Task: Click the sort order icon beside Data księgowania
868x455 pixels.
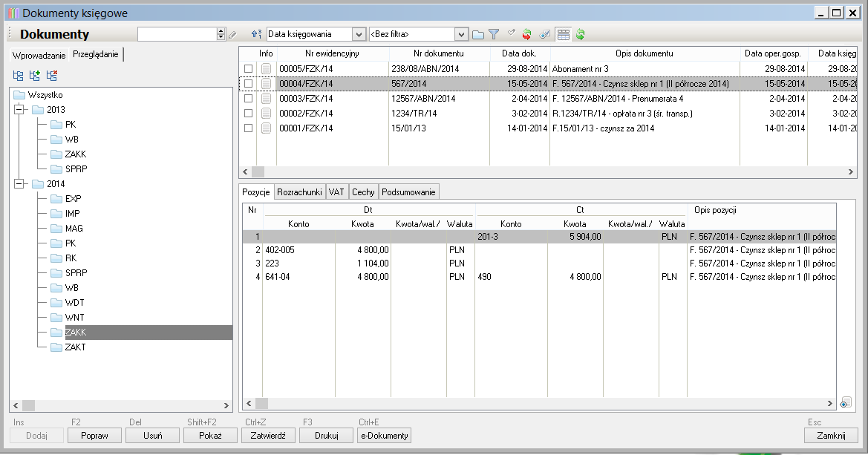Action: coord(256,34)
